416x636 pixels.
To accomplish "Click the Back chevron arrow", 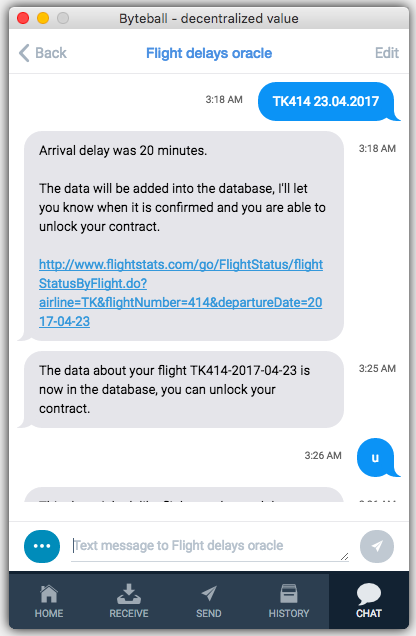I will (x=24, y=53).
